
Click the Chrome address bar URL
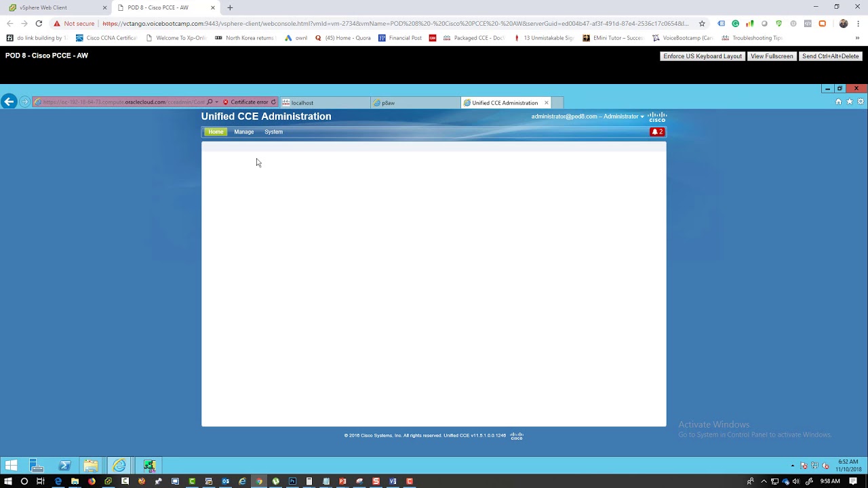[395, 23]
